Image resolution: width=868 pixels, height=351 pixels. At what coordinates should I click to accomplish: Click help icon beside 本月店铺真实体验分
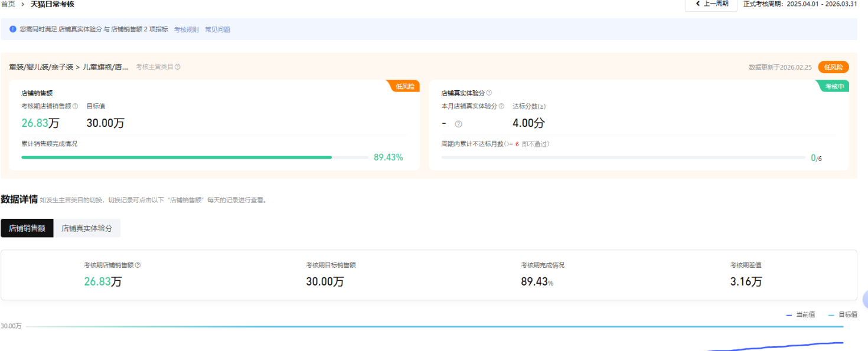click(501, 107)
